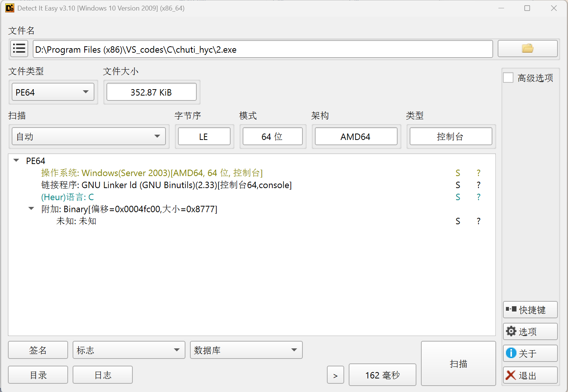This screenshot has width=568, height=392.
Task: Open the 文件类型 PE64 dropdown
Action: click(x=52, y=92)
